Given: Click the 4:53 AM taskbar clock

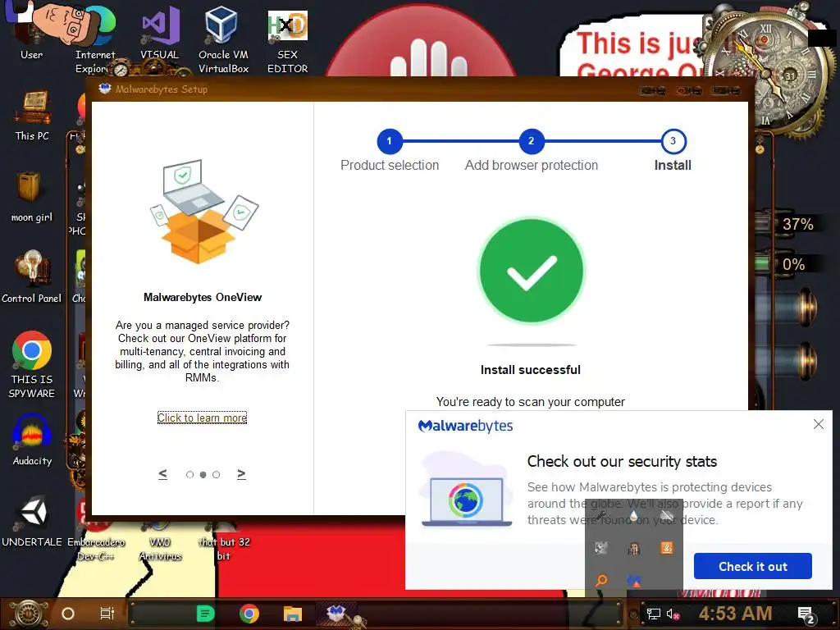Looking at the screenshot, I should pyautogui.click(x=735, y=614).
